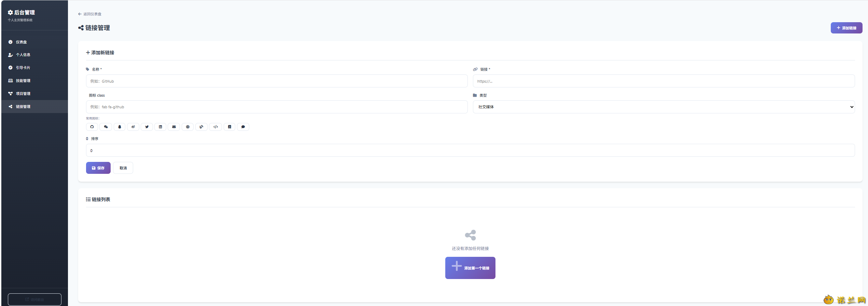Open 项目管理 in the sidebar
Image resolution: width=868 pixels, height=306 pixels.
tap(34, 94)
